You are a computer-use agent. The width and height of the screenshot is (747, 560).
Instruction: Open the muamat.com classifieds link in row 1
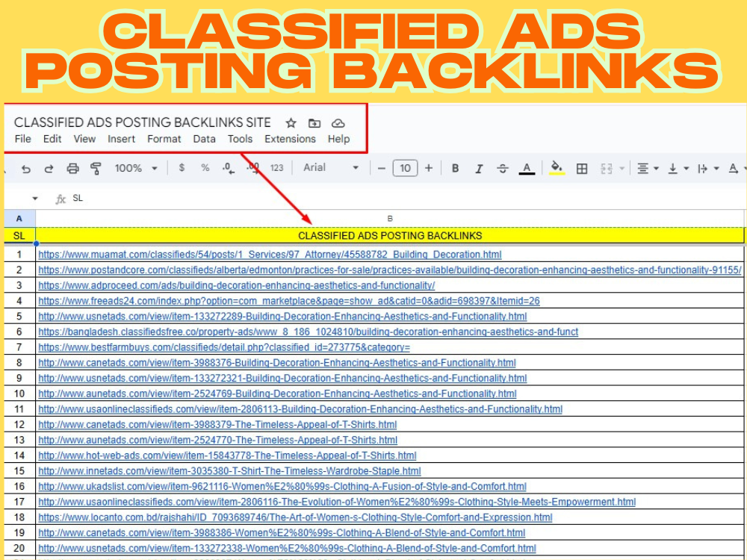click(x=270, y=254)
